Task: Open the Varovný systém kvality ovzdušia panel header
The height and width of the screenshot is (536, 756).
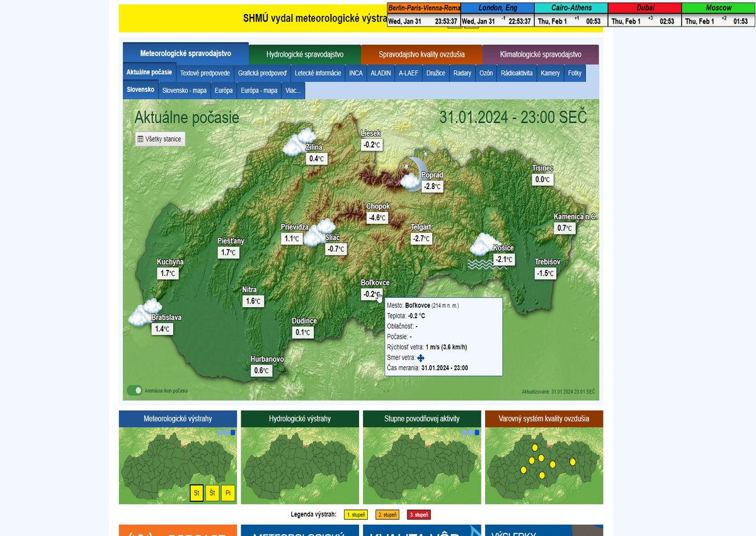Action: (x=544, y=419)
